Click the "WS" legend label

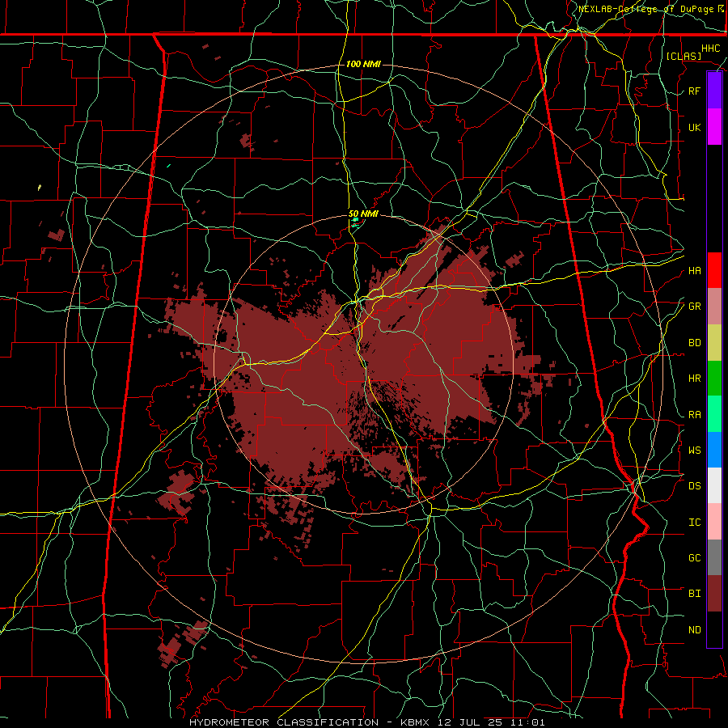coord(694,451)
